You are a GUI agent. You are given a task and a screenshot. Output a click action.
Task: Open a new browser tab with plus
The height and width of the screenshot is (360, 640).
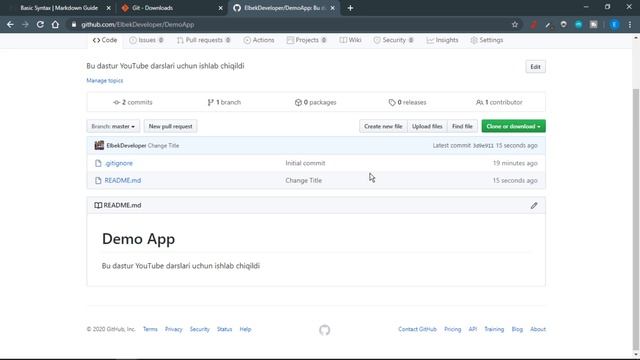[x=350, y=8]
